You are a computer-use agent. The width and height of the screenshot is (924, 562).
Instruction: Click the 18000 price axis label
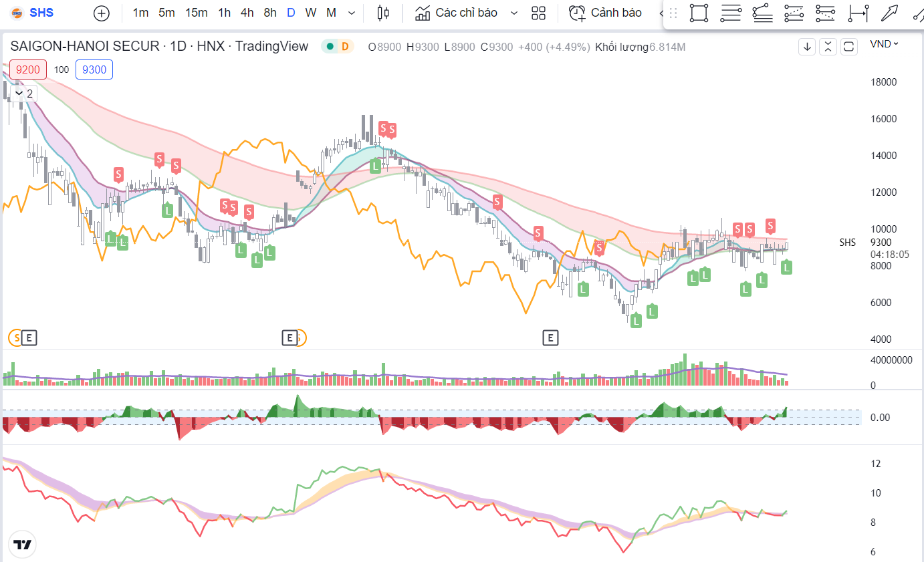click(x=883, y=82)
